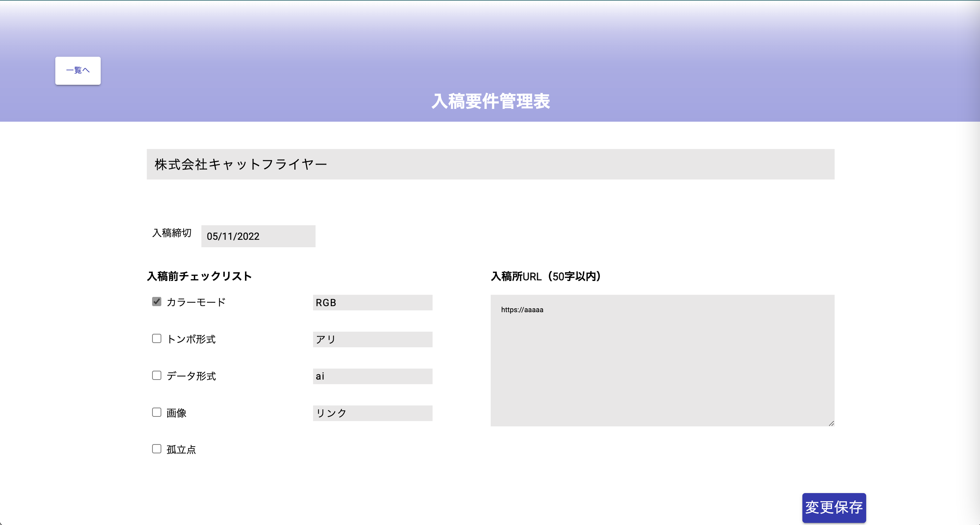This screenshot has height=525, width=980.
Task: Select the 孤立点 label text
Action: click(181, 449)
